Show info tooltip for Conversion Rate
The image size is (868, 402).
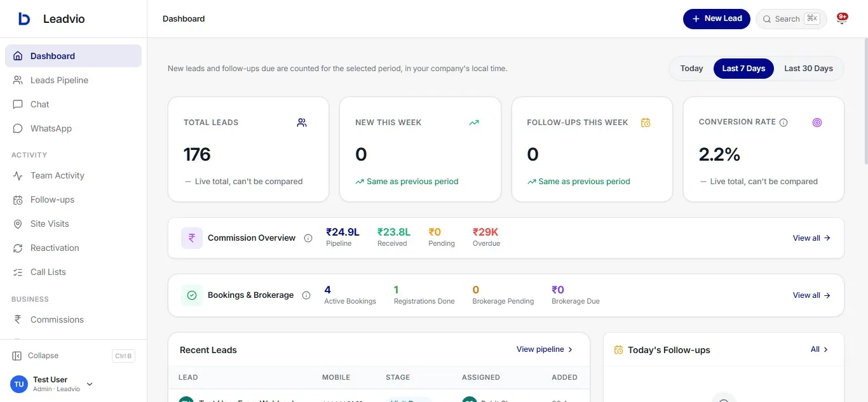pos(783,123)
